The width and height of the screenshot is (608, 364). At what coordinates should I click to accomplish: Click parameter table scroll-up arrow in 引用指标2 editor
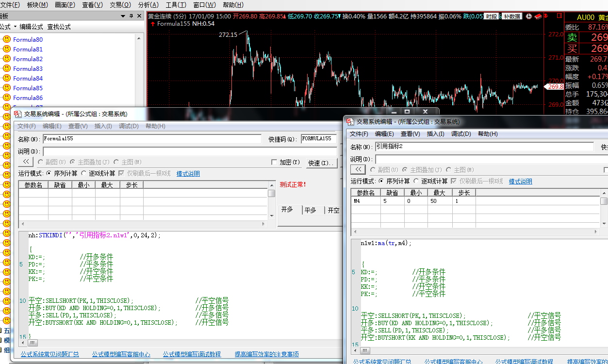click(x=604, y=193)
